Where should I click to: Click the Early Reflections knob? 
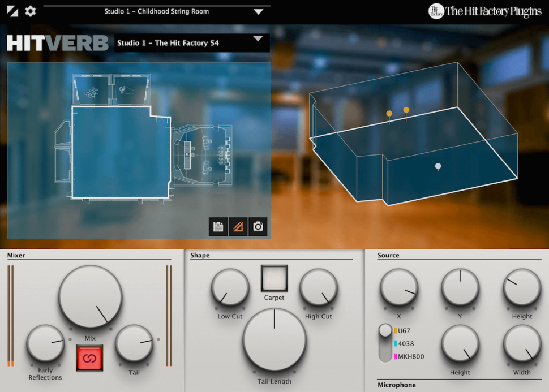[x=45, y=343]
